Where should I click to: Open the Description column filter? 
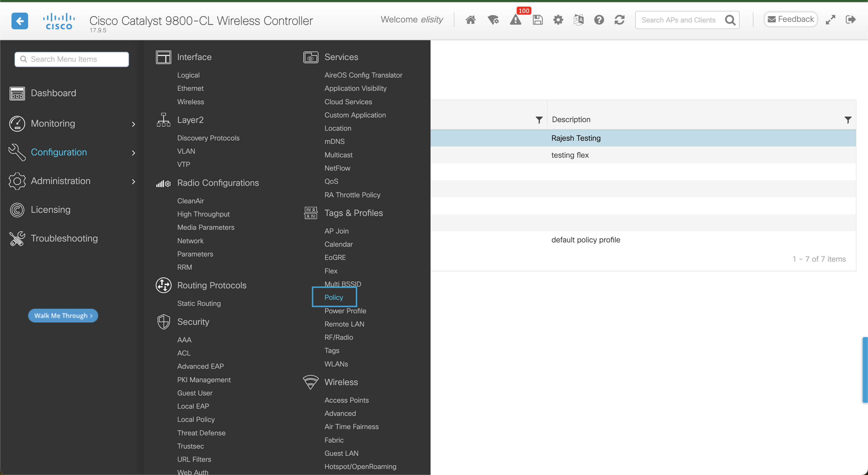(x=848, y=120)
